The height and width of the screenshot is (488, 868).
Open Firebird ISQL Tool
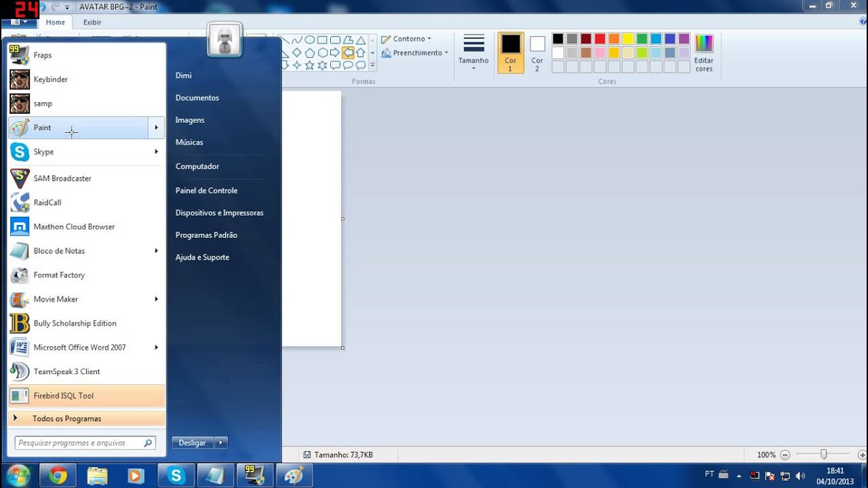coord(86,396)
